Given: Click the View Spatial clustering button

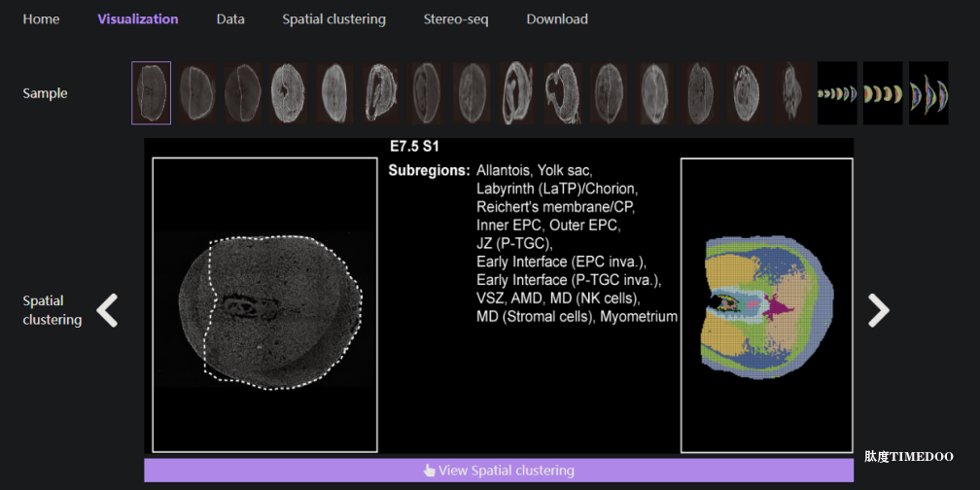Looking at the screenshot, I should (499, 471).
